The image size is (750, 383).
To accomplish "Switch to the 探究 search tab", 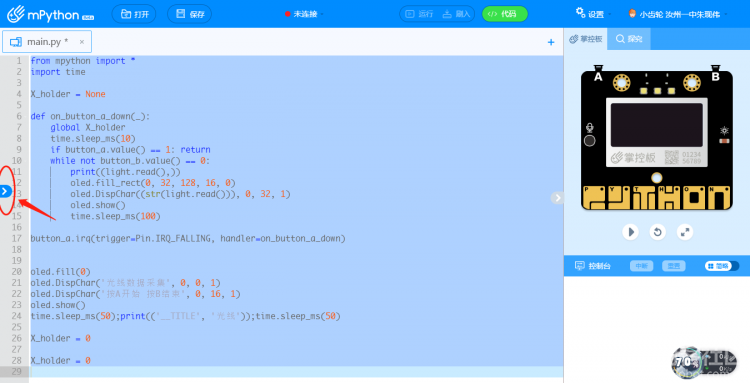I will pyautogui.click(x=629, y=39).
